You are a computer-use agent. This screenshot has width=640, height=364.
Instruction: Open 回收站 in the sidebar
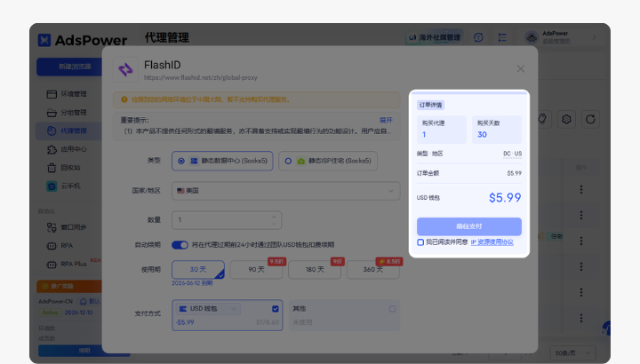(x=64, y=168)
